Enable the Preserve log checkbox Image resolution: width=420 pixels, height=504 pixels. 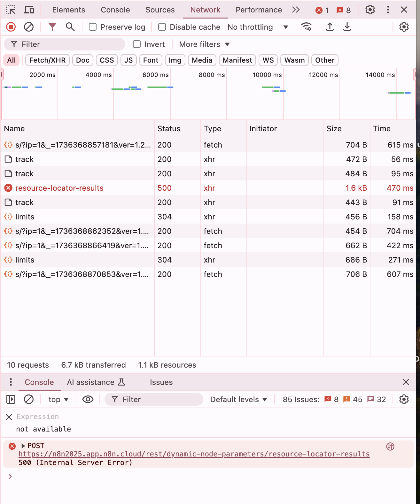(x=93, y=27)
